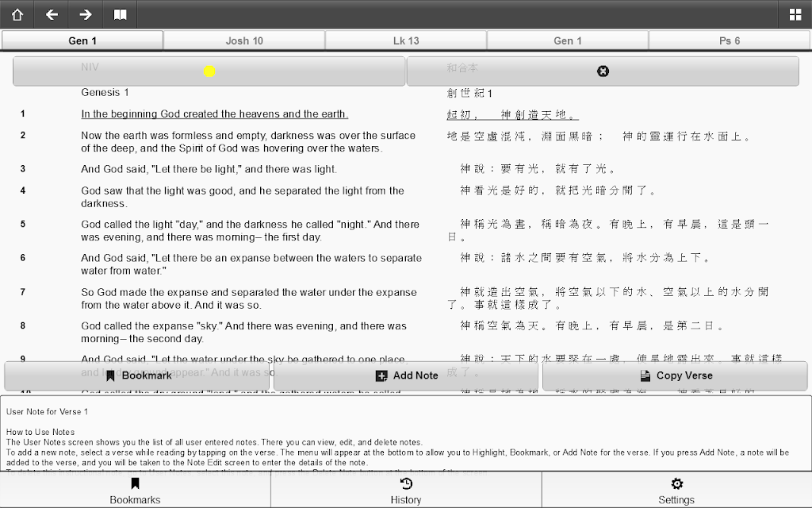Select the first Gen 1 tab
This screenshot has height=508, width=812.
(82, 40)
